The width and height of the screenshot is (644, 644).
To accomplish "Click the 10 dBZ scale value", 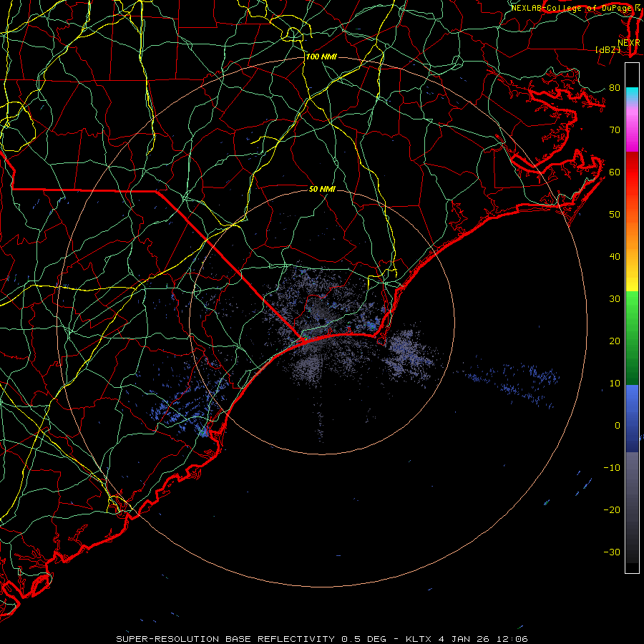I will (x=615, y=384).
